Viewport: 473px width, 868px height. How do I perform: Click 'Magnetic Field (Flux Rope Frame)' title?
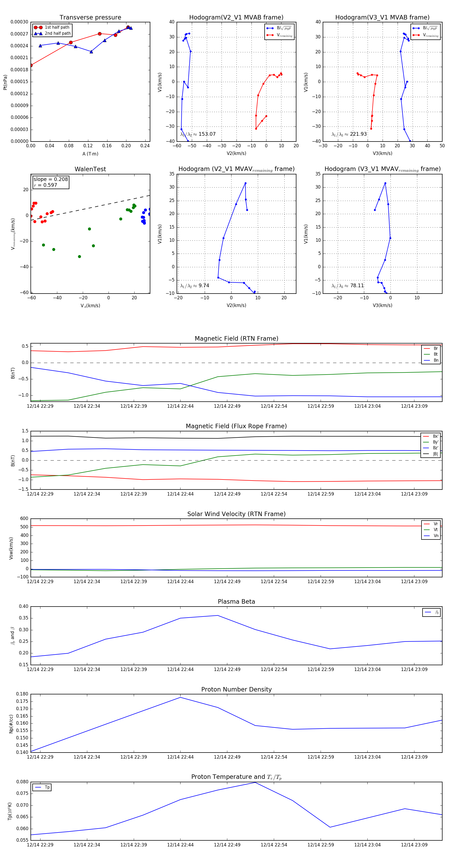tap(236, 426)
